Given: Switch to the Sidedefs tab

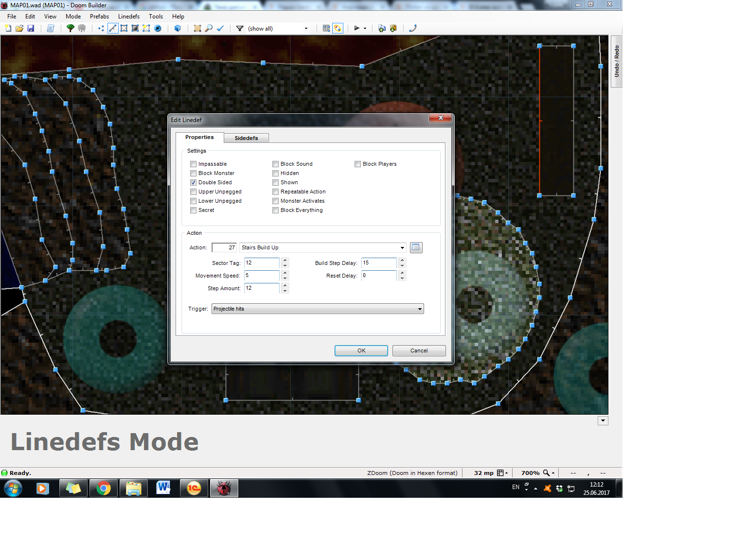Looking at the screenshot, I should 247,138.
